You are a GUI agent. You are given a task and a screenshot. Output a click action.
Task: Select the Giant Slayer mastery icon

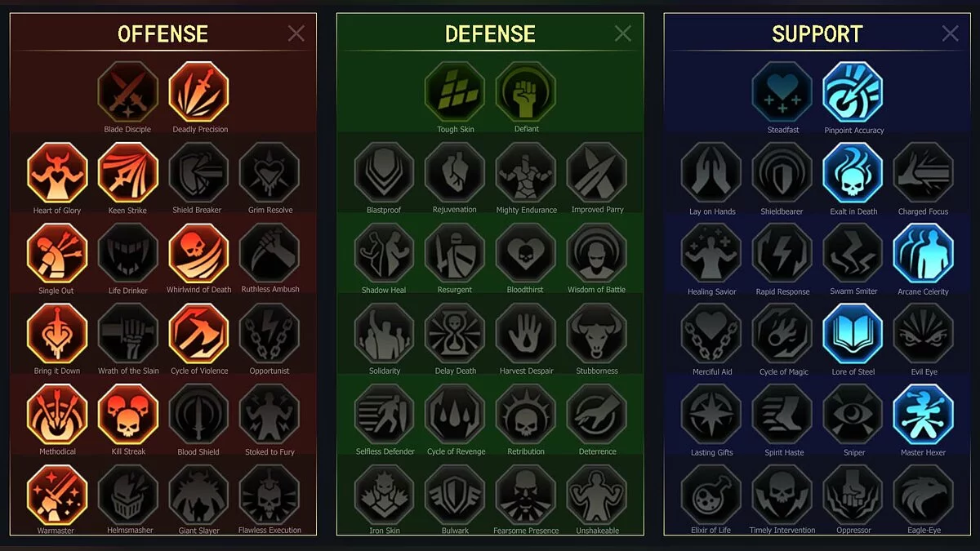(x=199, y=495)
